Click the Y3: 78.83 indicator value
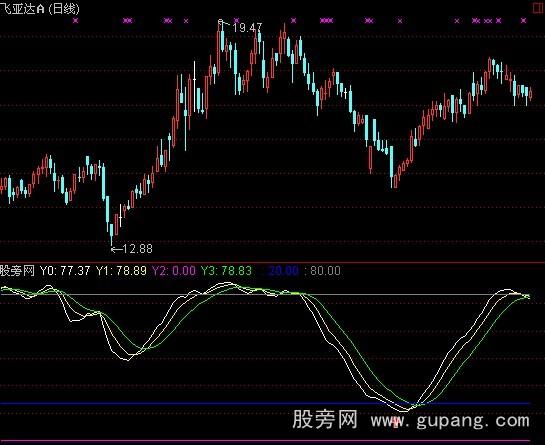 [x=226, y=270]
